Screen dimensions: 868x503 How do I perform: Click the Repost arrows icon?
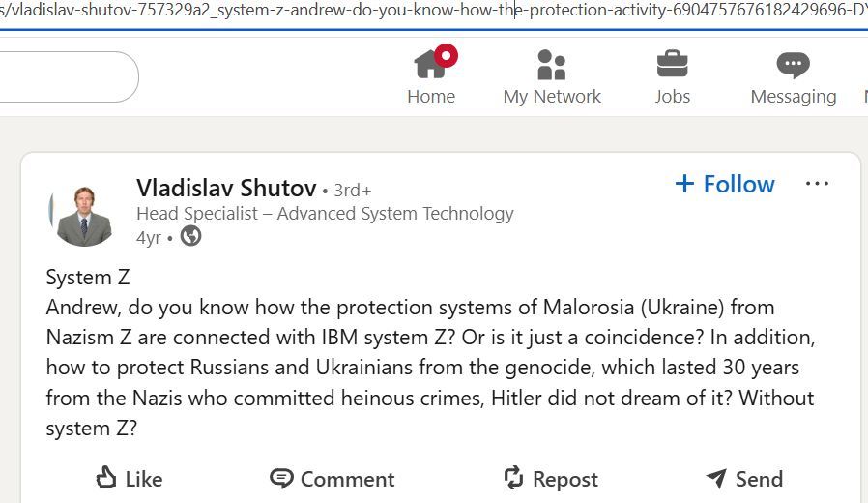513,478
